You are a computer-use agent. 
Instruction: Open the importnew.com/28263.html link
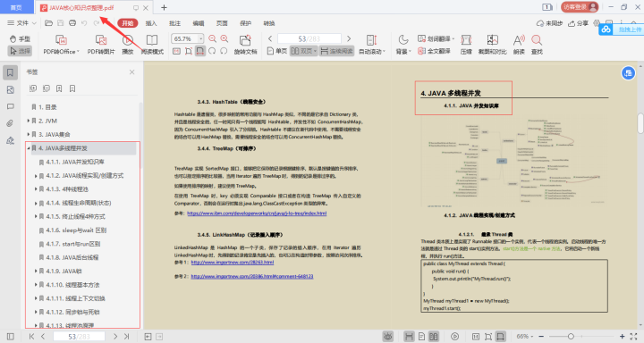[x=232, y=263]
